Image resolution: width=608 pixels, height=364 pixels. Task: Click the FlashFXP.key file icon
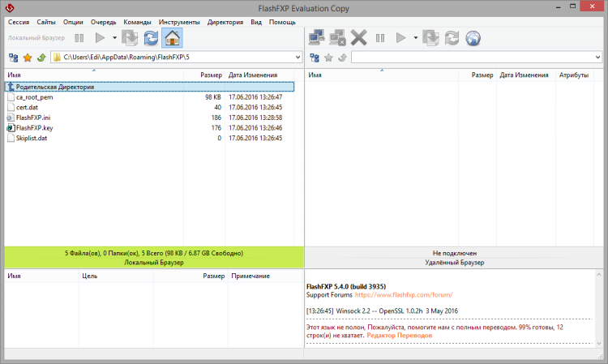(11, 128)
